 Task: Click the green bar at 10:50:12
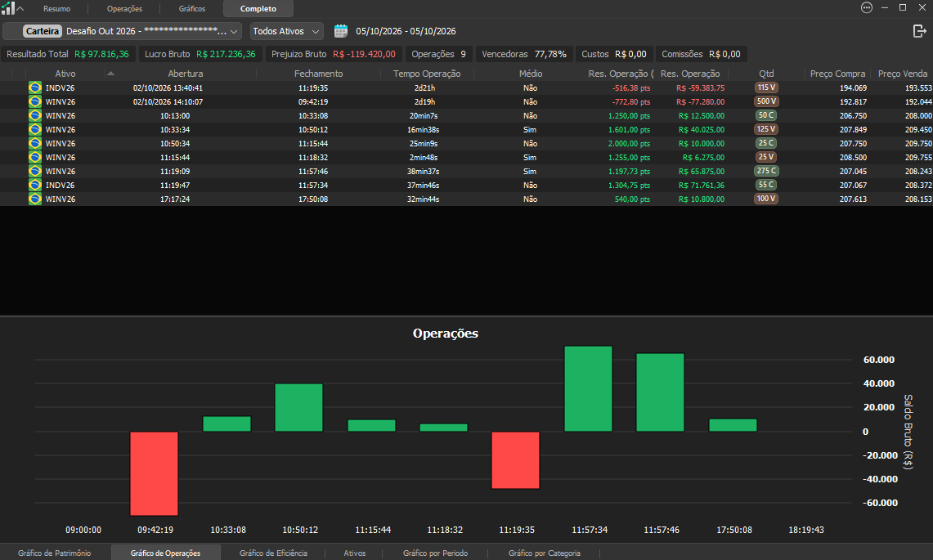[298, 407]
